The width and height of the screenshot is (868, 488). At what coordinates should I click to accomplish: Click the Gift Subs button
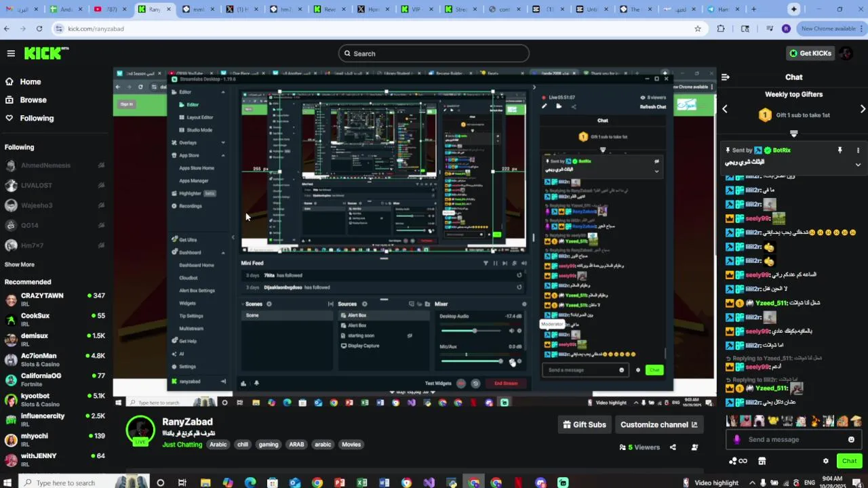tap(585, 425)
